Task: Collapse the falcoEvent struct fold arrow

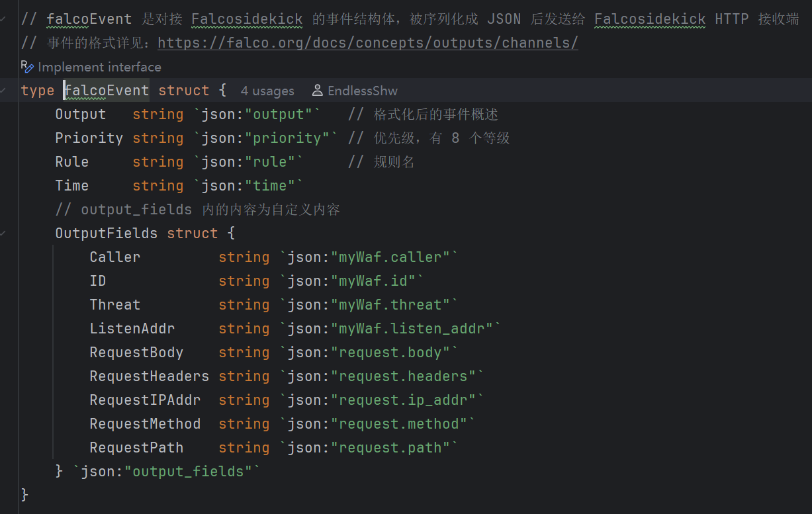Action: pyautogui.click(x=5, y=91)
